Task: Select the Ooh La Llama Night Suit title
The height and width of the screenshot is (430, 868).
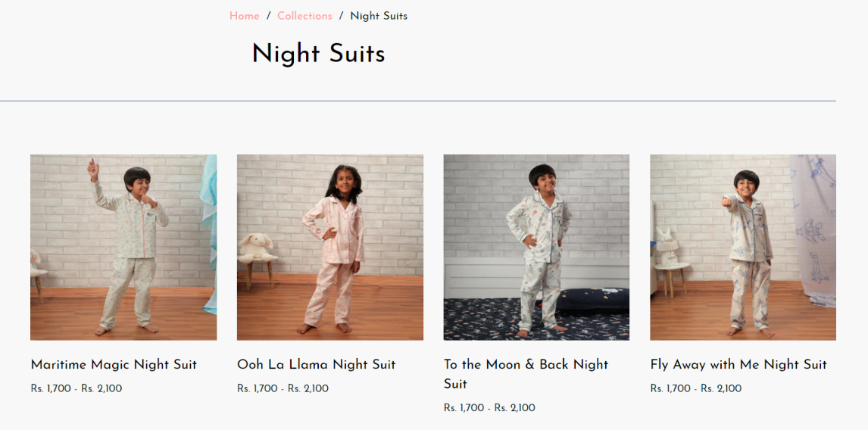Action: [316, 364]
